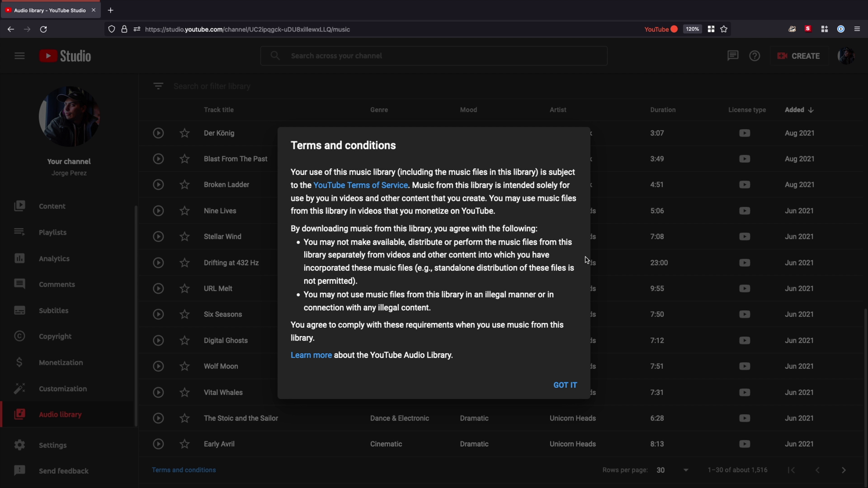
Task: Star the track Wolf Moon
Action: point(184,366)
